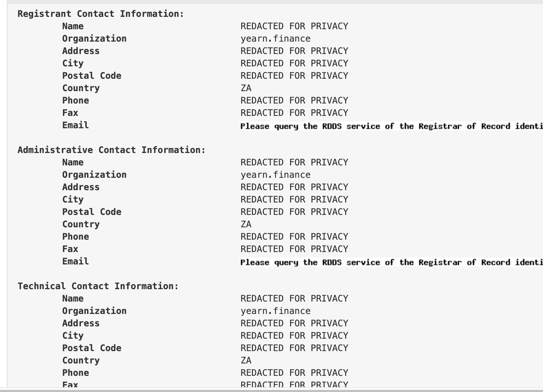This screenshot has height=392, width=543.
Task: Click the Registrant Contact Information heading
Action: 101,14
